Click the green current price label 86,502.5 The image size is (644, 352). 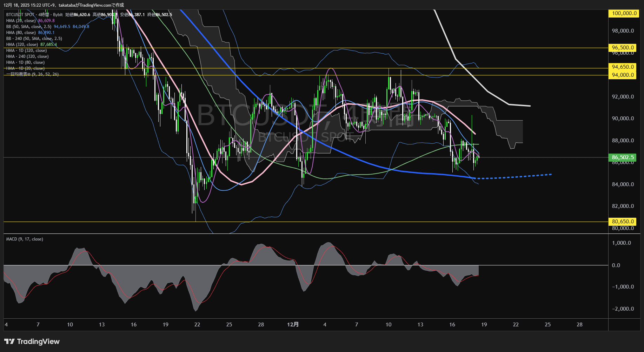click(623, 157)
